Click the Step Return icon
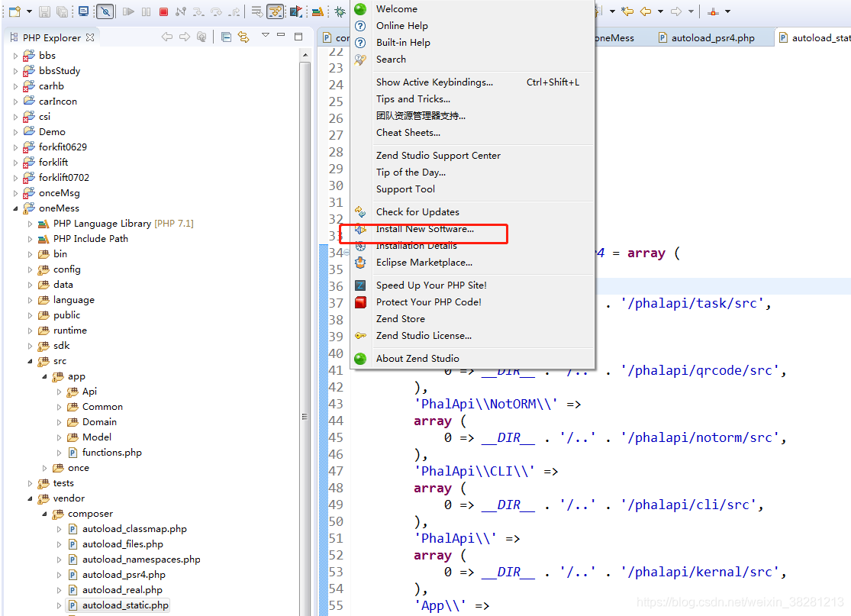This screenshot has width=851, height=616. coord(234,11)
